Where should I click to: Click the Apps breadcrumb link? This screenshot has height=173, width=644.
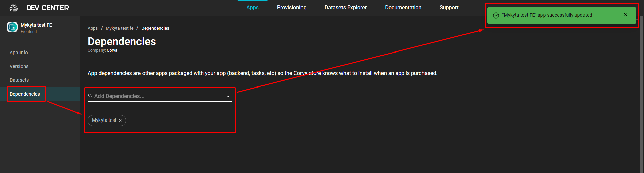(x=93, y=28)
